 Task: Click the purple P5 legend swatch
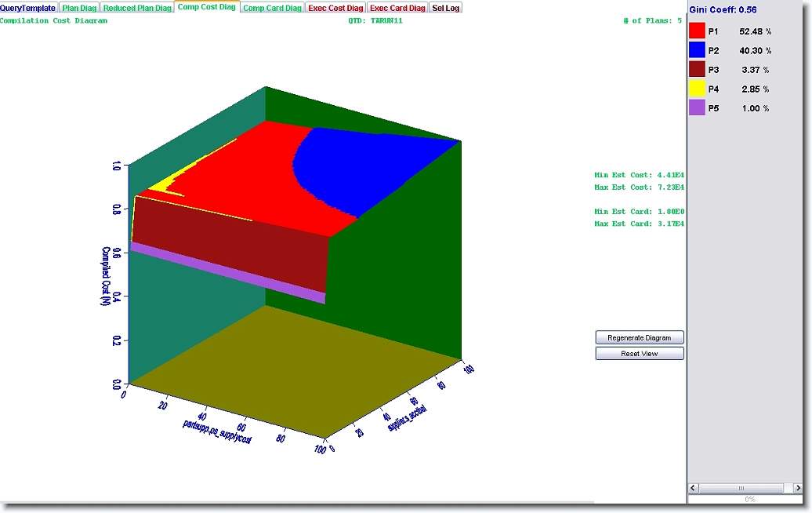[697, 108]
